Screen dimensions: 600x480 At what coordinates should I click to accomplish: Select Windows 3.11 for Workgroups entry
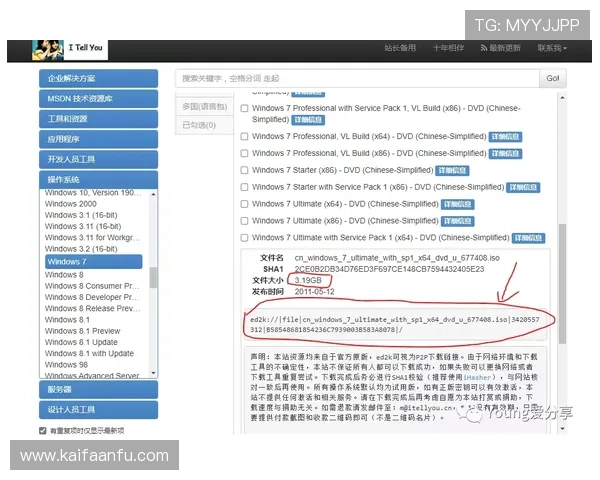(92, 238)
